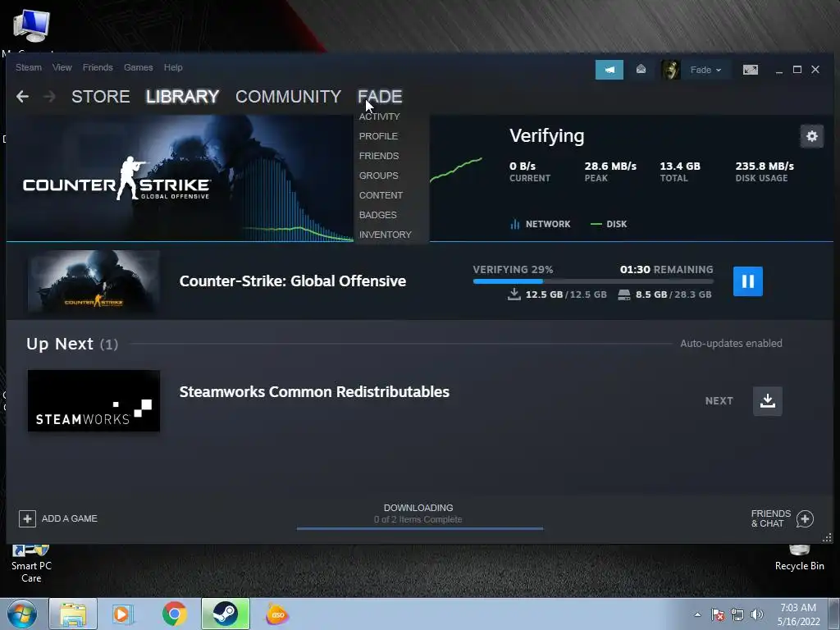Open the View menu
The width and height of the screenshot is (840, 630).
coord(62,67)
